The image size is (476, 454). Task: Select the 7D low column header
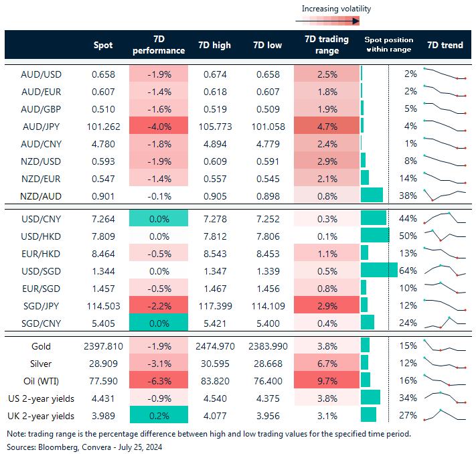click(x=267, y=46)
